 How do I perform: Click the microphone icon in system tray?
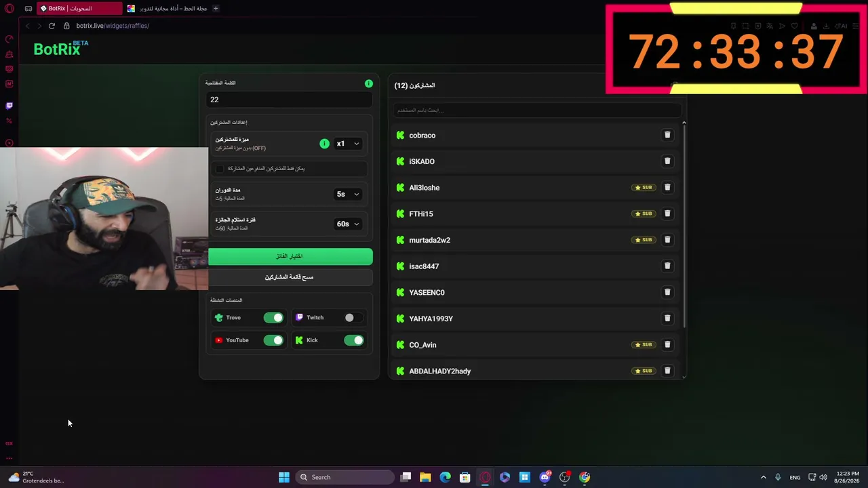[x=778, y=477]
